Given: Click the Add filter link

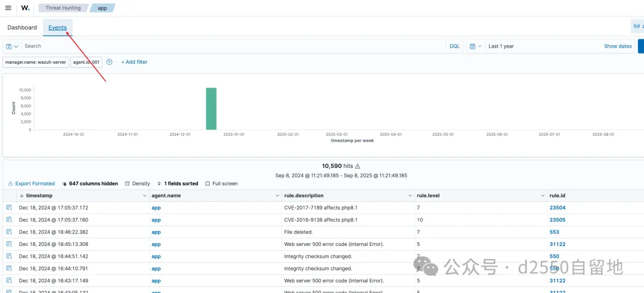Looking at the screenshot, I should 134,62.
